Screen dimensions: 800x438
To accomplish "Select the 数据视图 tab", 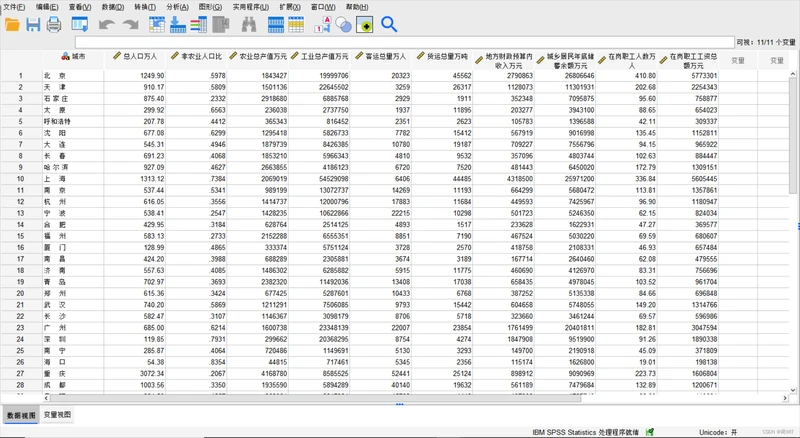I will click(x=21, y=415).
